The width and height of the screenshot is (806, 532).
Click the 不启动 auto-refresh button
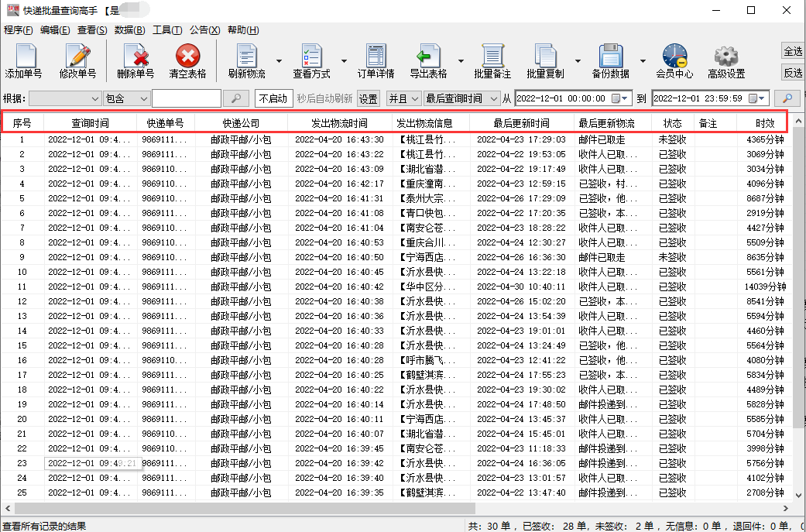274,98
